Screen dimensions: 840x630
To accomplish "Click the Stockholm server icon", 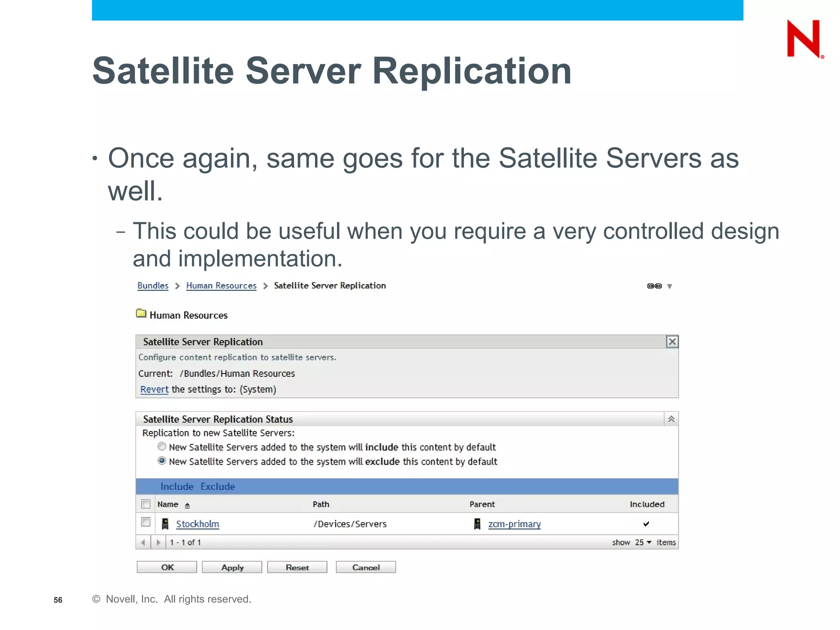I will [x=165, y=524].
